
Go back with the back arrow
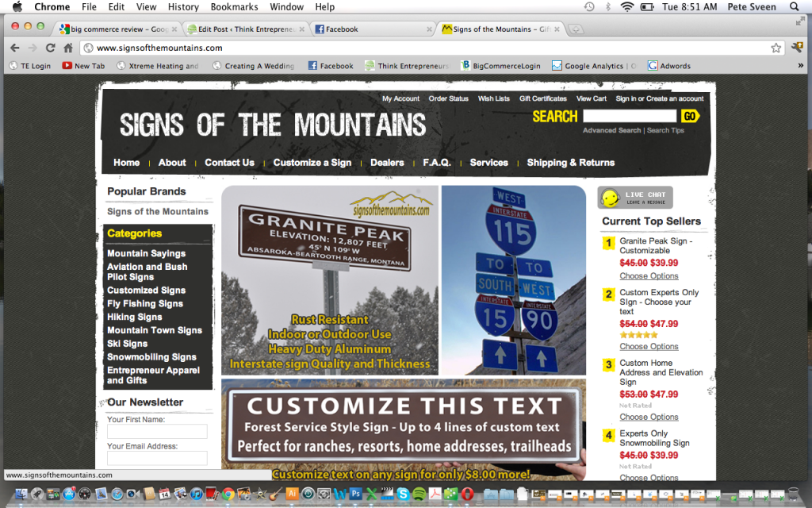click(x=15, y=48)
